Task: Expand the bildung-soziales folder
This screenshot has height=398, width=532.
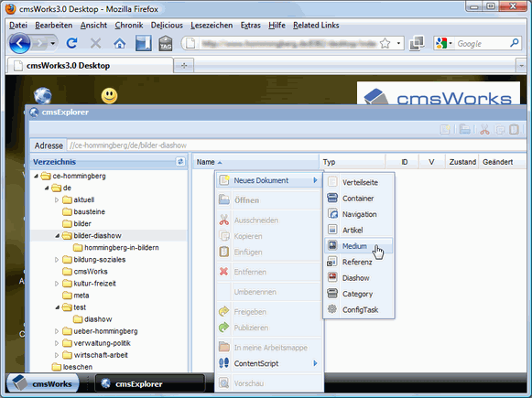Action: (x=57, y=260)
